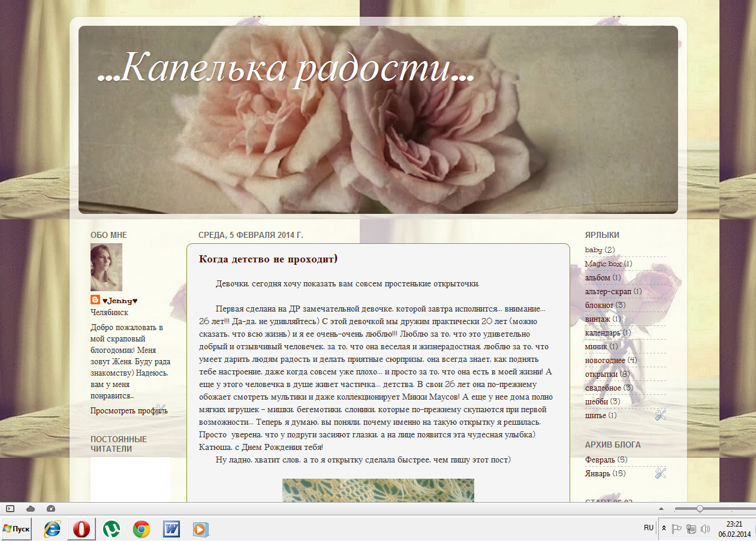Open the blog title Капелька радости
This screenshot has width=756, height=541.
pos(285,67)
